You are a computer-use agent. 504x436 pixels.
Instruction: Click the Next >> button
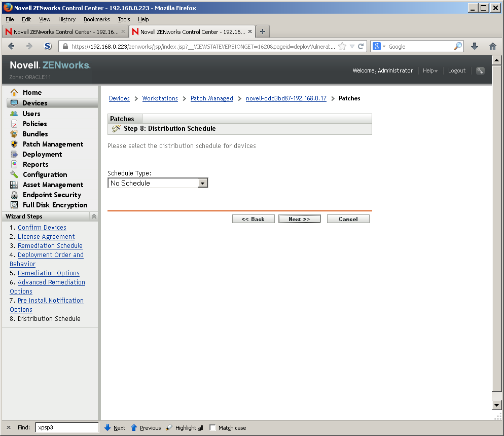[300, 219]
